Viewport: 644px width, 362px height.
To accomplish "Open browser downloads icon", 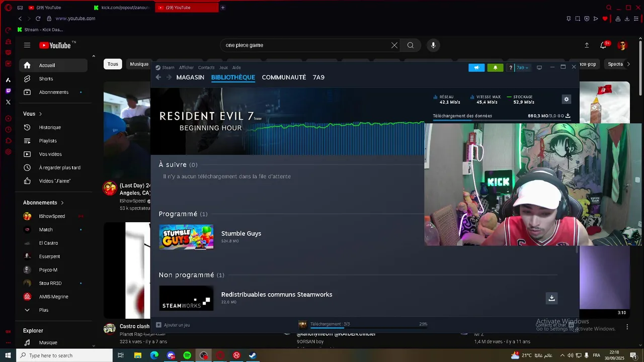I will pyautogui.click(x=627, y=19).
